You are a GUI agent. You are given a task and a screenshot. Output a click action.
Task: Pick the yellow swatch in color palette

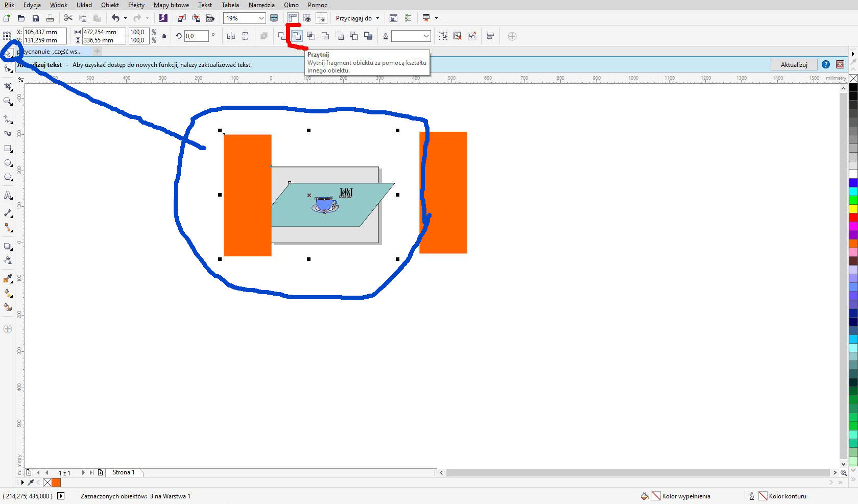(x=853, y=209)
